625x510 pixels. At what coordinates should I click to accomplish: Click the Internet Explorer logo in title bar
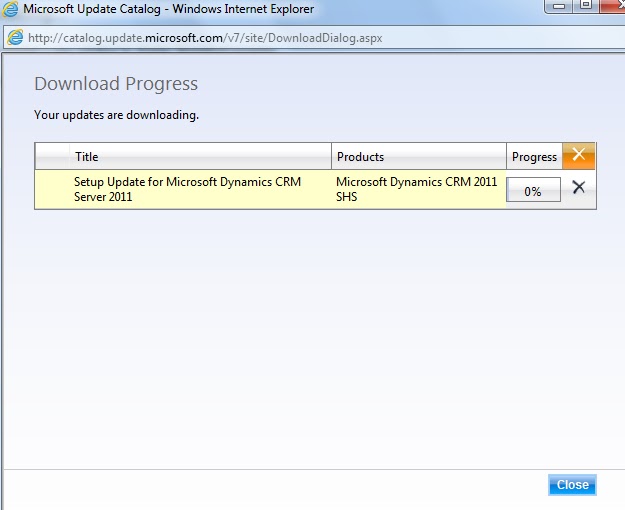tap(10, 9)
